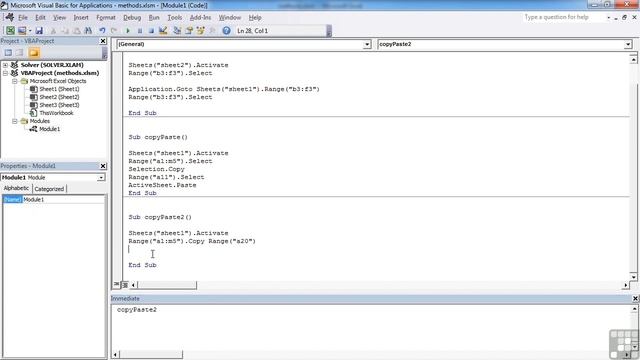Image resolution: width=640 pixels, height=360 pixels.
Task: Open the (General) object dropdown
Action: [367, 44]
